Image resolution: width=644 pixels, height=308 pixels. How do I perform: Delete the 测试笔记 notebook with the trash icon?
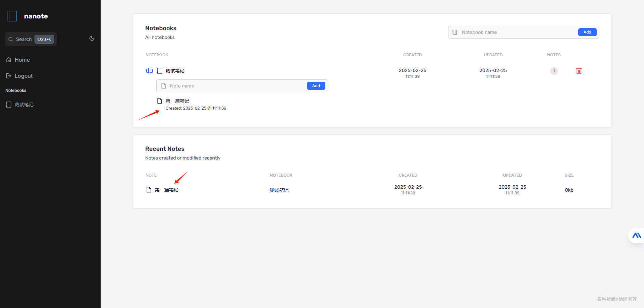point(579,71)
